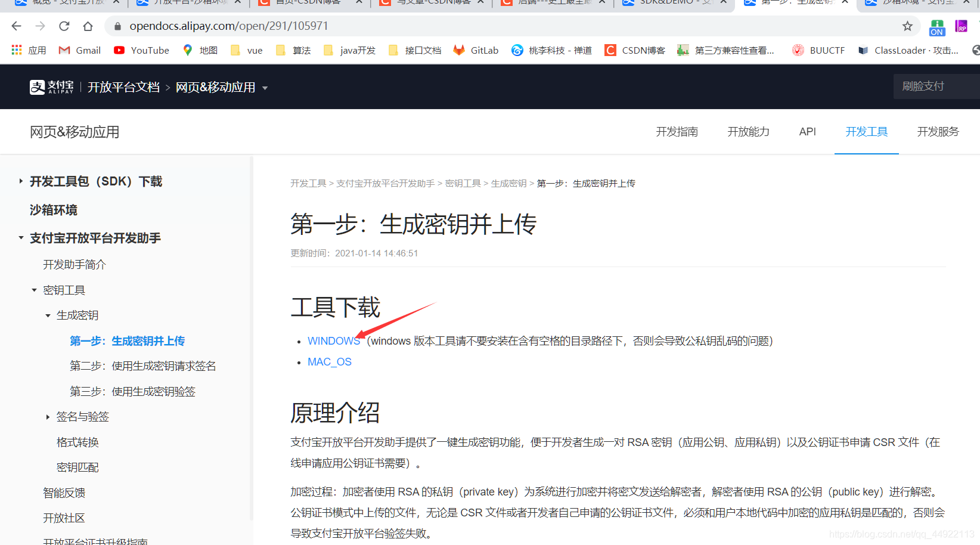Image resolution: width=980 pixels, height=545 pixels.
Task: Switch to the 开发指南 tab
Action: coord(677,132)
